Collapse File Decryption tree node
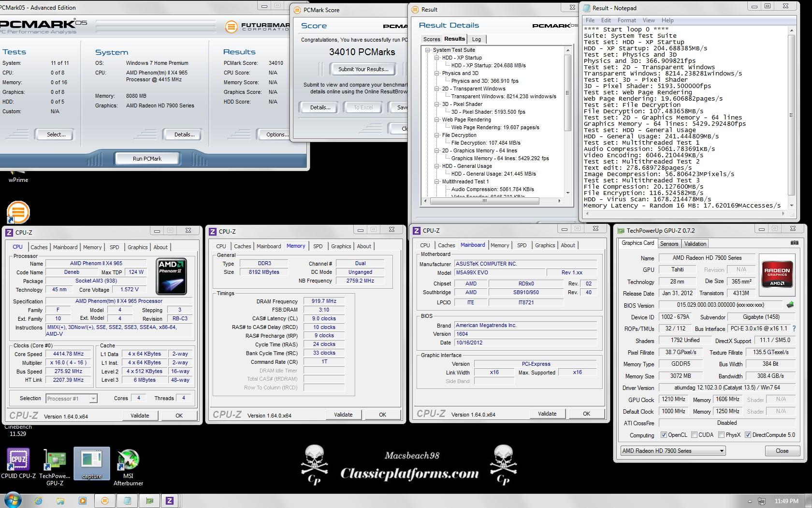Screen dimensions: 812x508 click(x=437, y=135)
